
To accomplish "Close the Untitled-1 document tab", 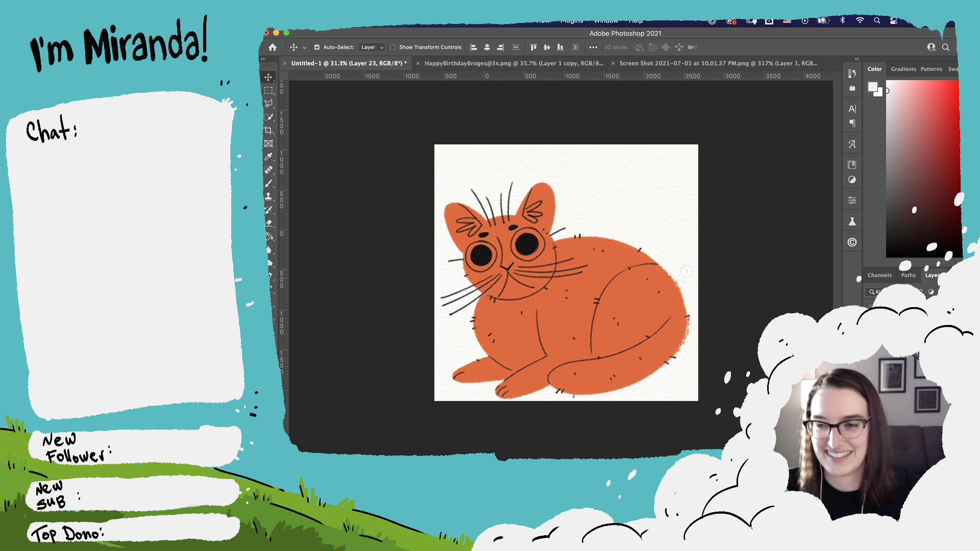I will (285, 63).
